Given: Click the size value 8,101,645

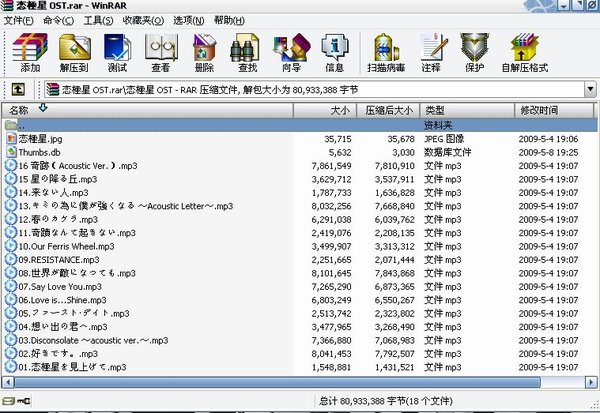Looking at the screenshot, I should (331, 273).
